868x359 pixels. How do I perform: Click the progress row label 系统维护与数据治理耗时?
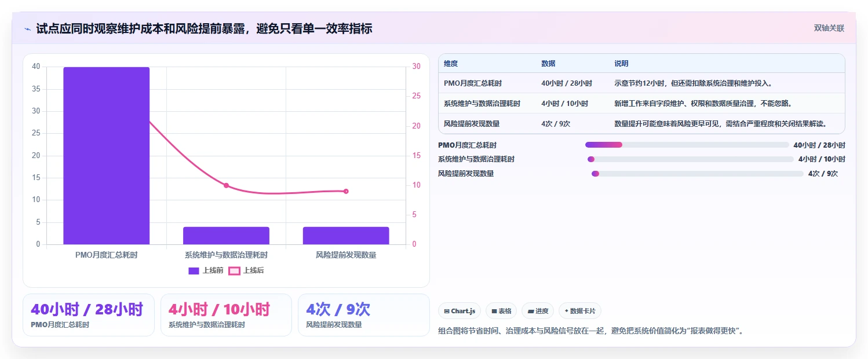[476, 159]
